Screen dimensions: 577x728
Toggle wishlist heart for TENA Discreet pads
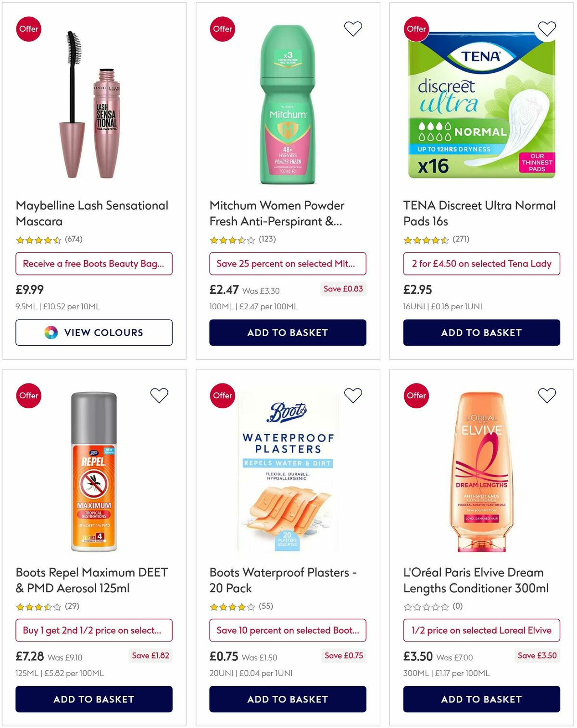(548, 28)
